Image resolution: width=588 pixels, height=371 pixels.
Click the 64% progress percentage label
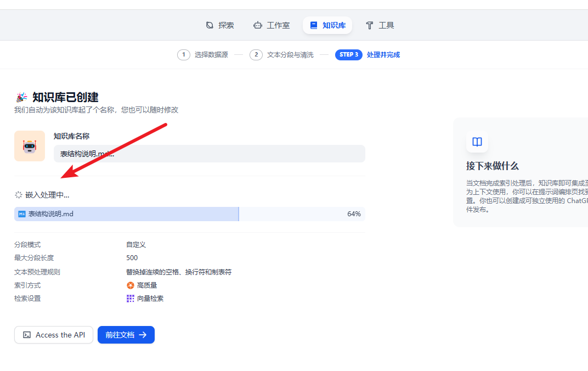click(x=354, y=214)
